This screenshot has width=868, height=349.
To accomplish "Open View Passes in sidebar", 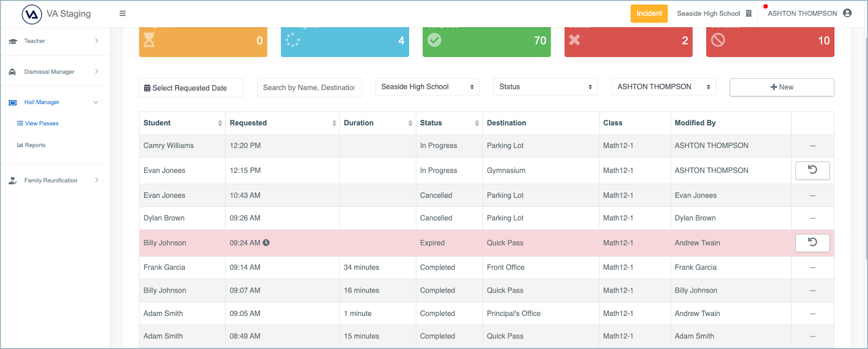I will (x=38, y=124).
